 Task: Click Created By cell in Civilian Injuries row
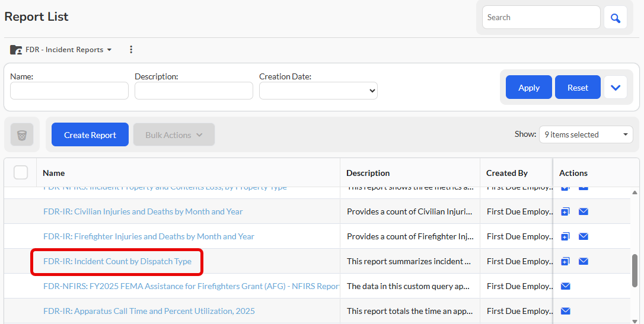(519, 211)
